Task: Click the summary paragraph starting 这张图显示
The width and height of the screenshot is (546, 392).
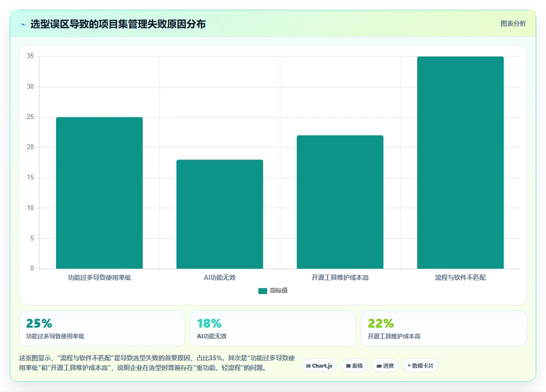Action: pyautogui.click(x=157, y=363)
